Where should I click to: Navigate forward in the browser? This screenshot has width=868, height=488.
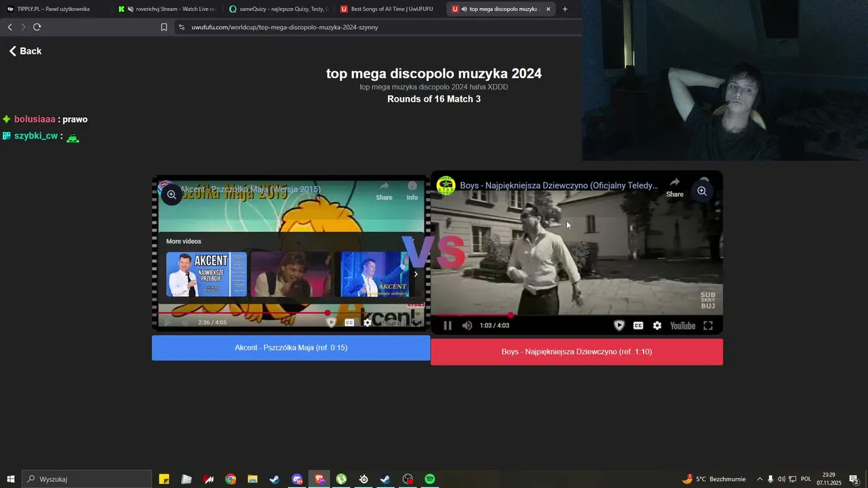point(23,27)
